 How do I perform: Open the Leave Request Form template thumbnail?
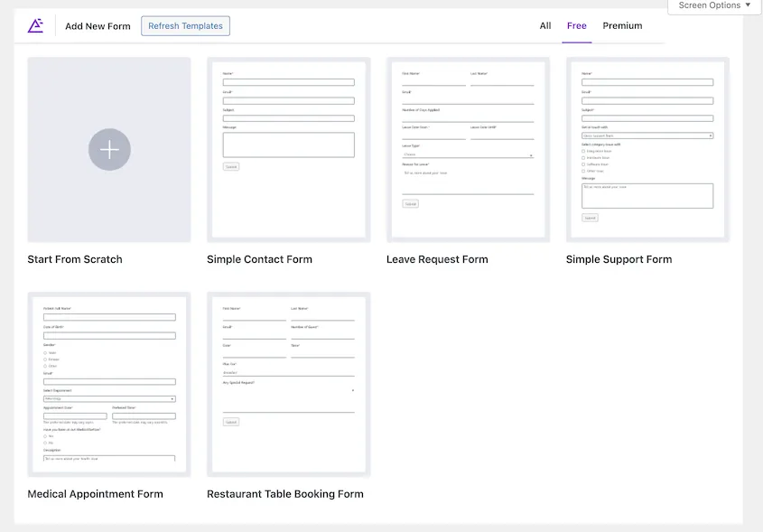pyautogui.click(x=468, y=149)
